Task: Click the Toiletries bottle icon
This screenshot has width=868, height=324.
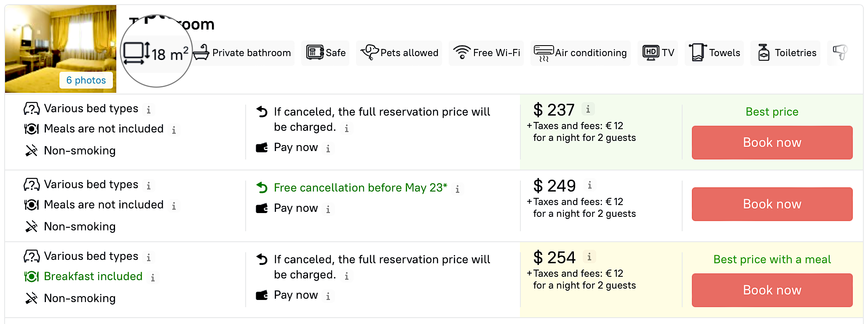Action: coord(764,53)
